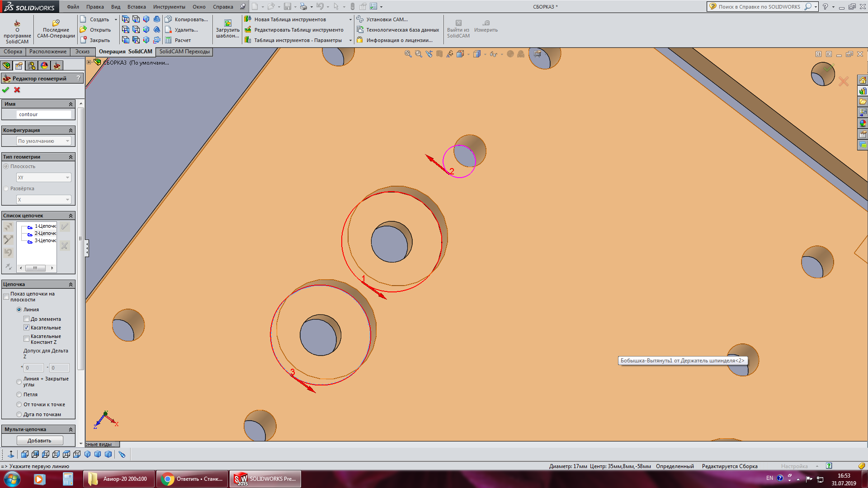Enable the До элемента checkbox
This screenshot has width=868, height=488.
(27, 319)
